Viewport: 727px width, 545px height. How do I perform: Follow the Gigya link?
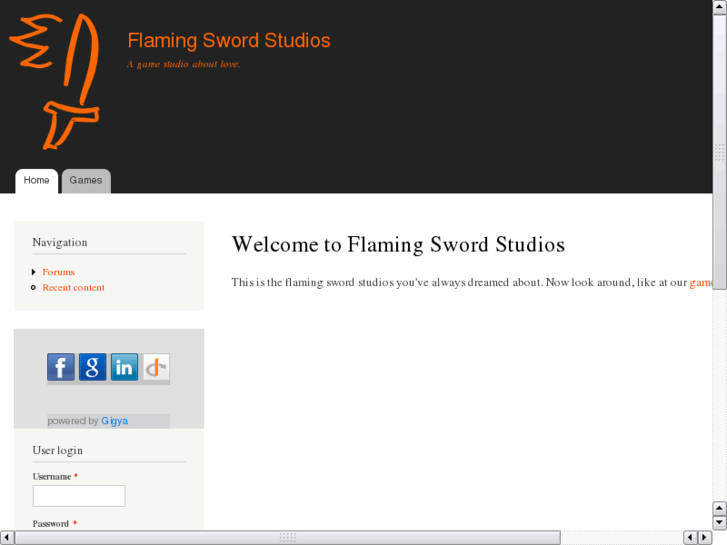tap(114, 421)
